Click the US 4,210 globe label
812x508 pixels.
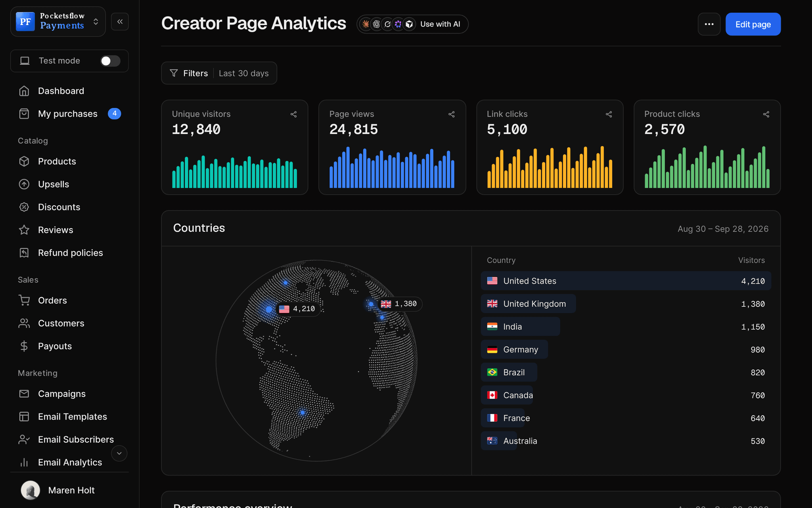(297, 309)
